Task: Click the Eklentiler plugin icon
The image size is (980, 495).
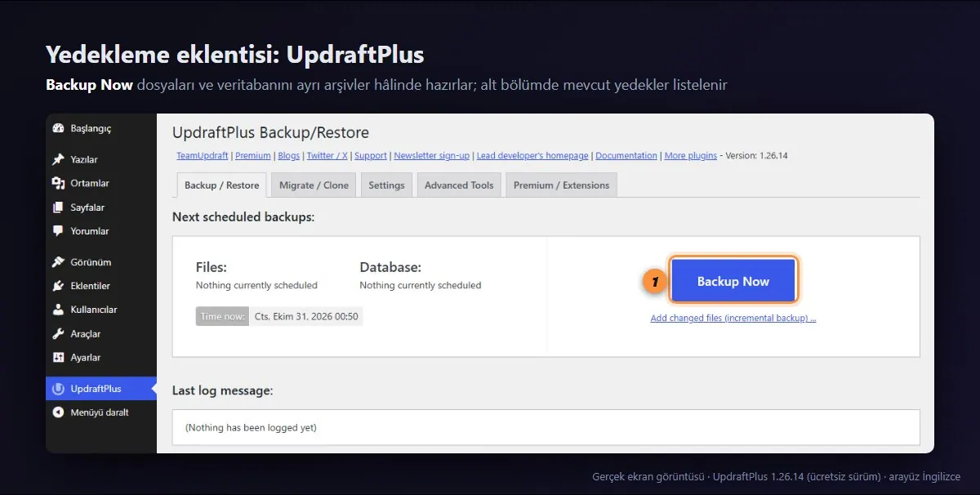Action: tap(58, 286)
